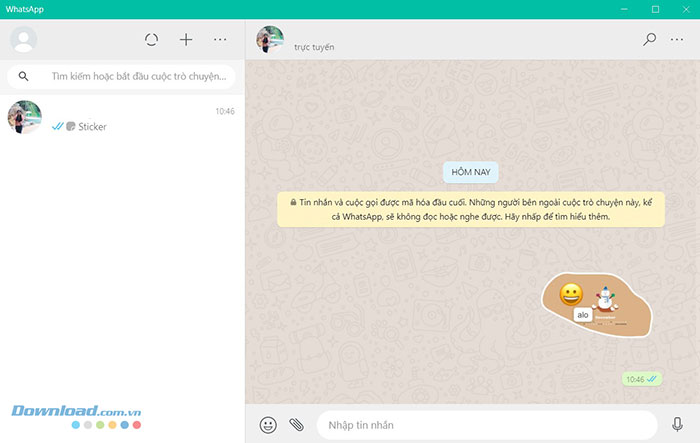This screenshot has width=700, height=443.
Task: Click the 10:46 timestamp in the chat list
Action: [225, 111]
